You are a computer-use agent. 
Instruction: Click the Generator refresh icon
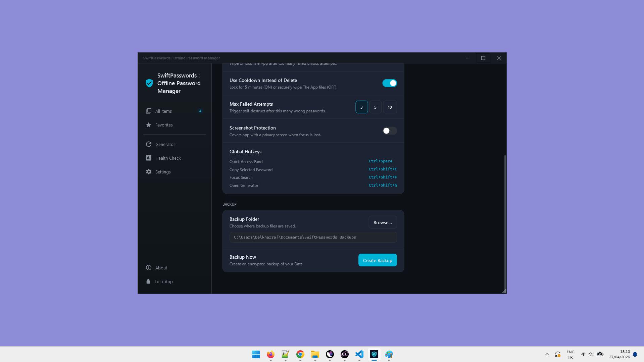tap(149, 144)
